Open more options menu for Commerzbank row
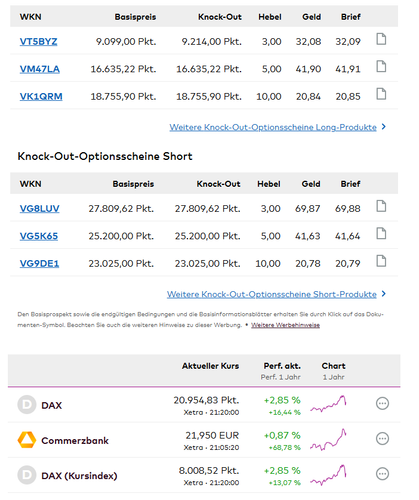Image resolution: width=419 pixels, height=500 pixels. (382, 438)
